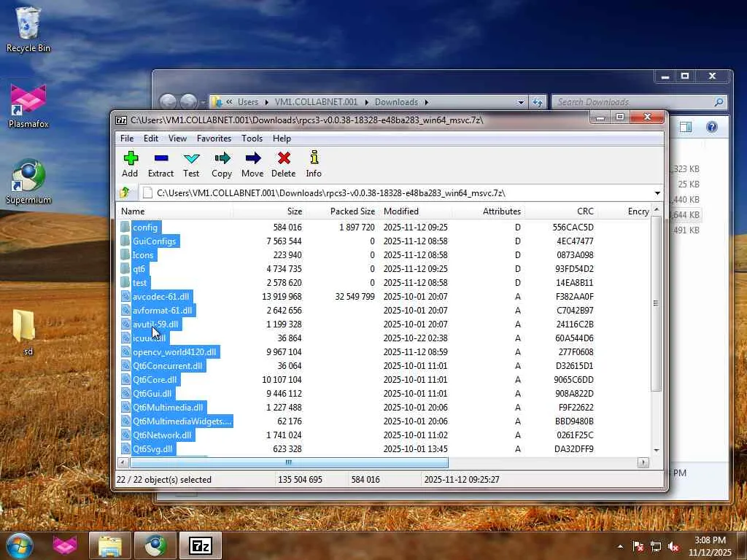Image resolution: width=747 pixels, height=560 pixels.
Task: Open the Tools menu
Action: point(252,138)
